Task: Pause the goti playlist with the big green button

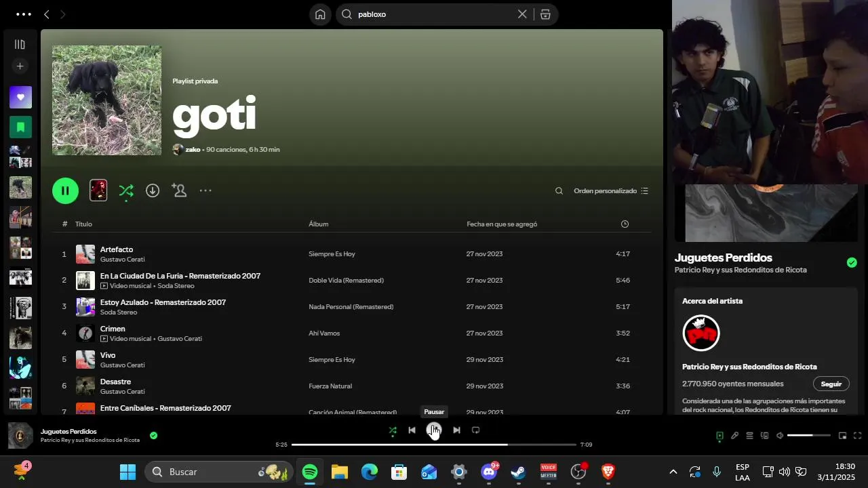Action: pos(65,190)
